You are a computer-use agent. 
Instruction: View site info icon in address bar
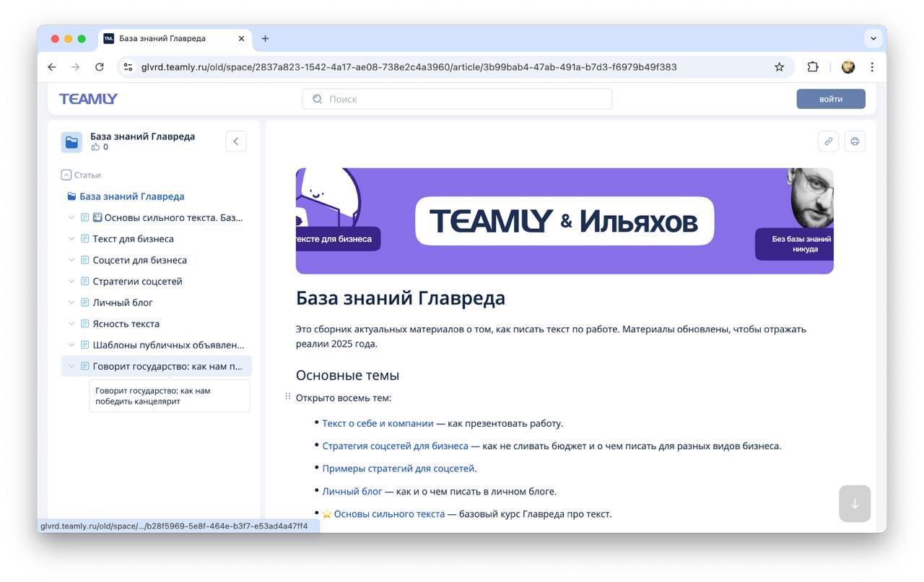[x=128, y=67]
